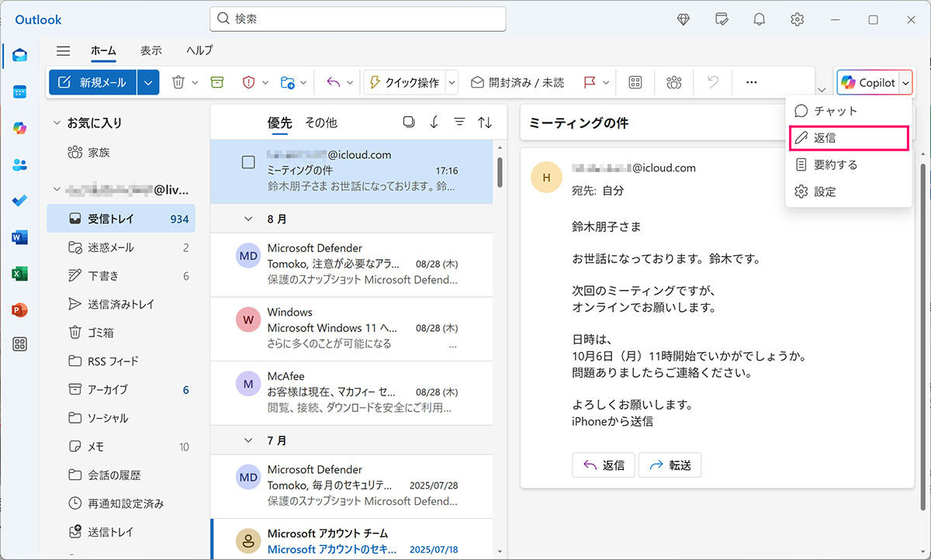Toggle the hamburger navigation pane button
Screen dimensions: 931x560
[x=64, y=50]
